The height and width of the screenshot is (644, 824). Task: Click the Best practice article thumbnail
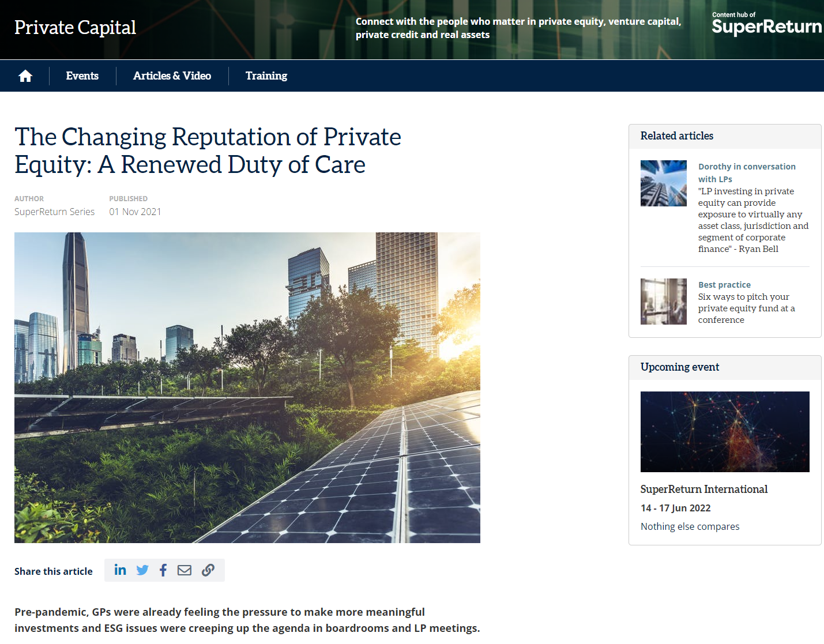click(664, 302)
